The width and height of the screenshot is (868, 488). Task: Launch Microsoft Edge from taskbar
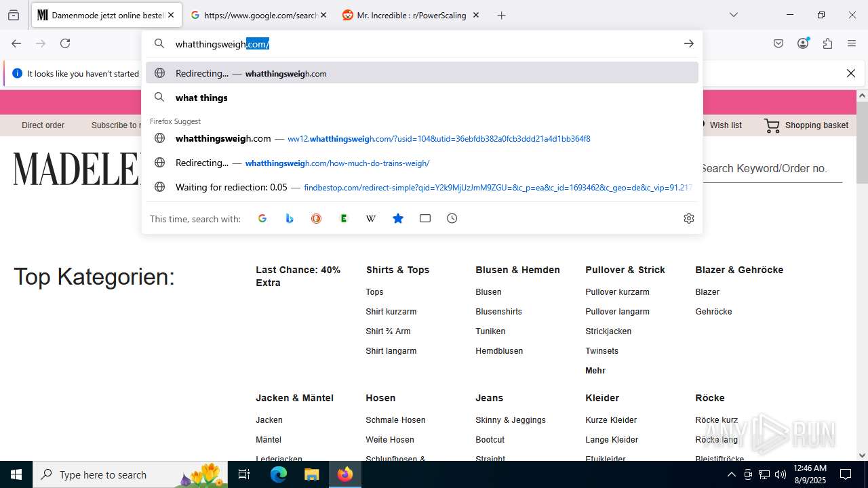tap(279, 474)
